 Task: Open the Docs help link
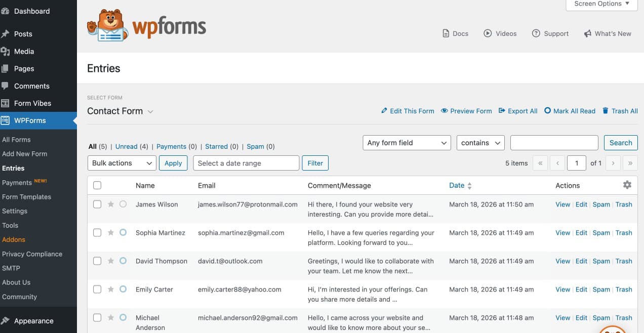(x=455, y=33)
